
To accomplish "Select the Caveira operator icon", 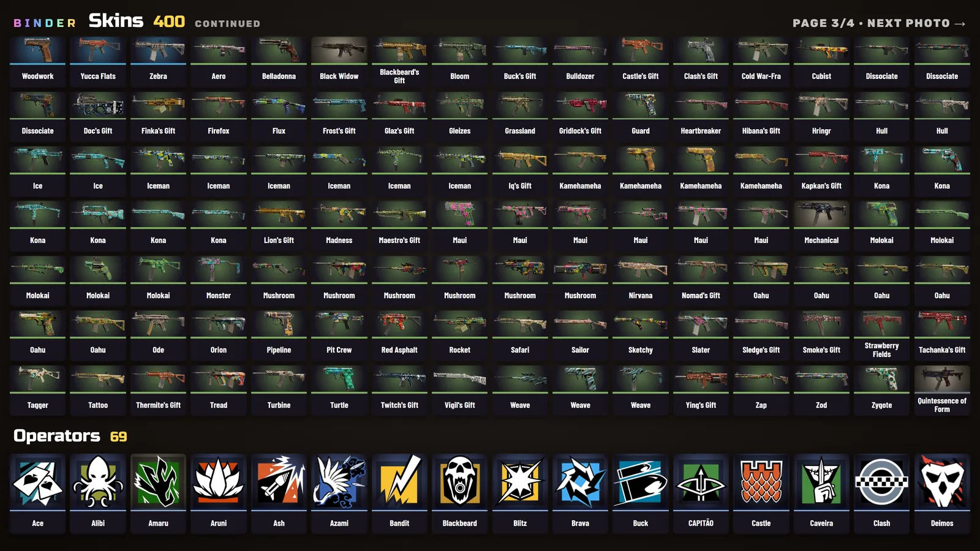I will (x=821, y=482).
